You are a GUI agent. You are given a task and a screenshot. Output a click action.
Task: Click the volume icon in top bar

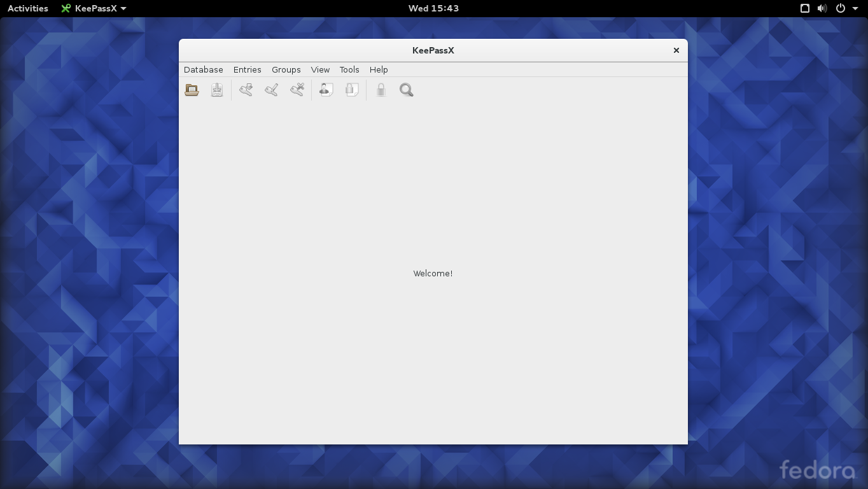point(822,8)
